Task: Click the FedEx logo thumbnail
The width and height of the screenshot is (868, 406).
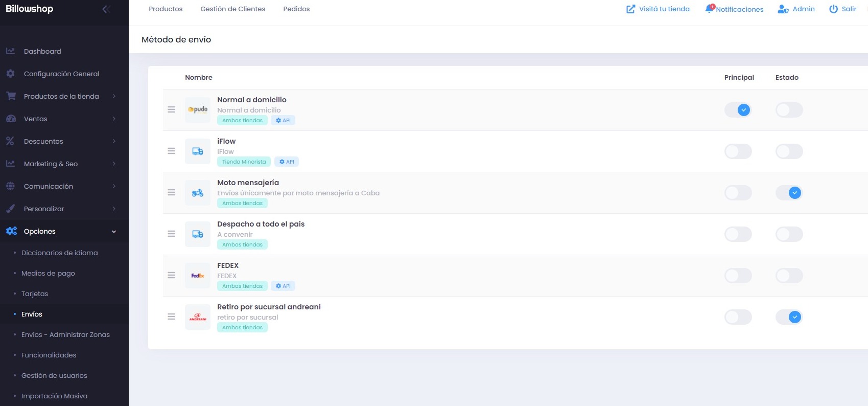Action: coord(198,276)
